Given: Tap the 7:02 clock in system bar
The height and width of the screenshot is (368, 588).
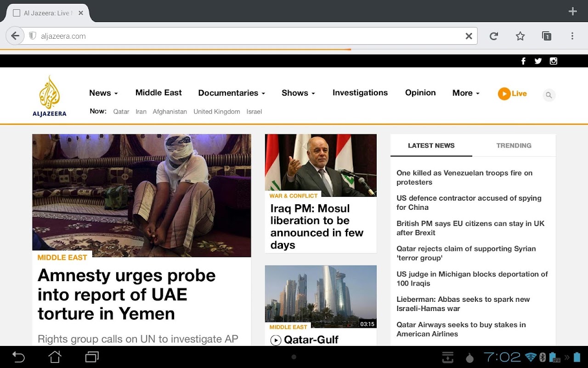Looking at the screenshot, I should click(x=502, y=357).
